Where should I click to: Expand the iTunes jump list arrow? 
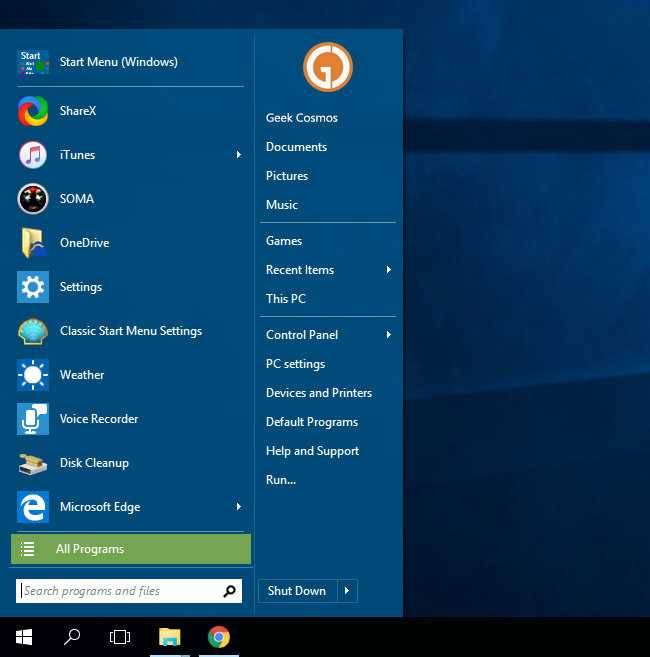tap(238, 155)
